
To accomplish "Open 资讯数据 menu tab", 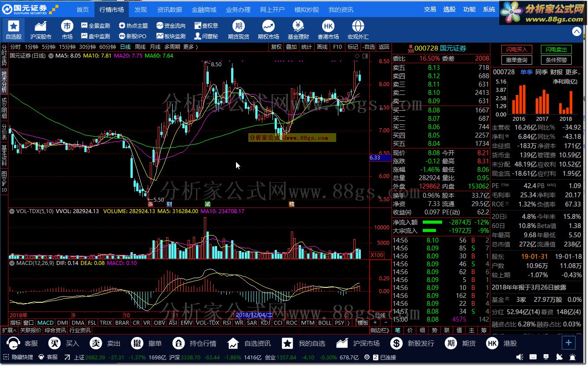I will tap(170, 9).
